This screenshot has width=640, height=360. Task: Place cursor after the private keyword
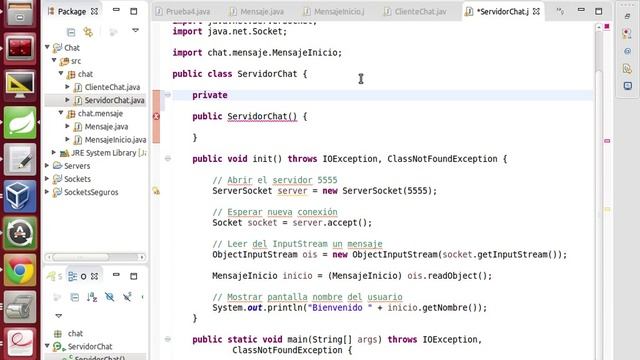228,95
